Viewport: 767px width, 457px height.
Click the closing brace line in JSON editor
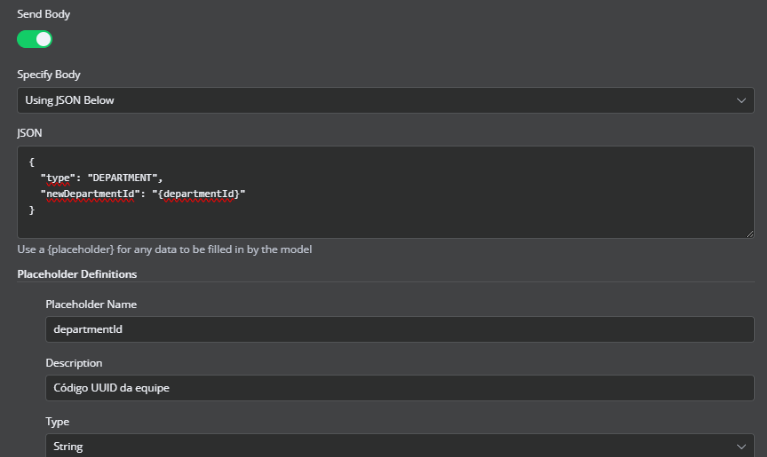click(x=33, y=209)
